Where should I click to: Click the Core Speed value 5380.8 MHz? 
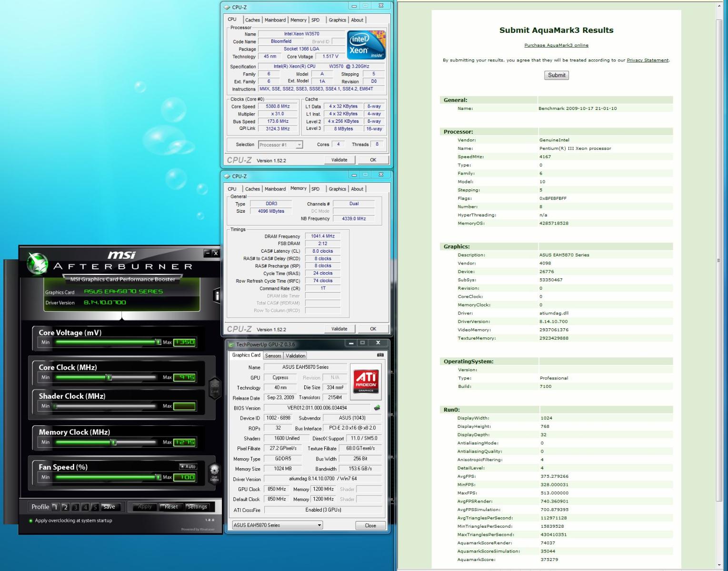pyautogui.click(x=278, y=107)
